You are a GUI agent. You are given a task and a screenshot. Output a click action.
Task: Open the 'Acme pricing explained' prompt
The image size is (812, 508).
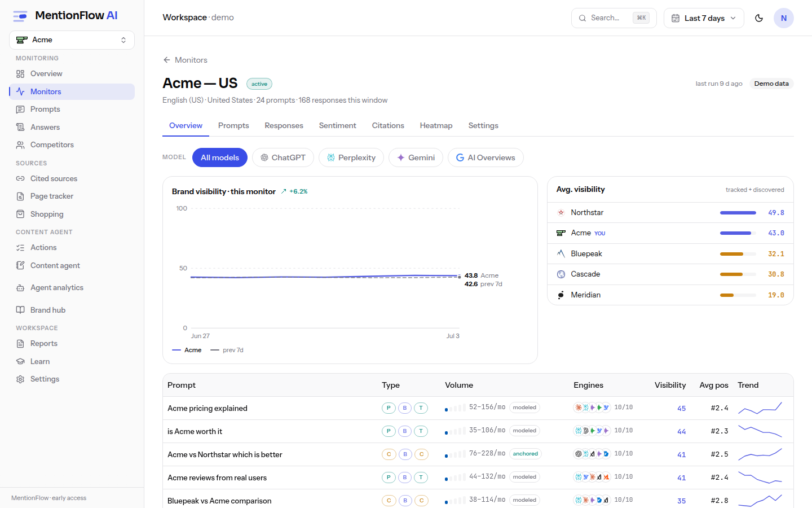coord(207,408)
